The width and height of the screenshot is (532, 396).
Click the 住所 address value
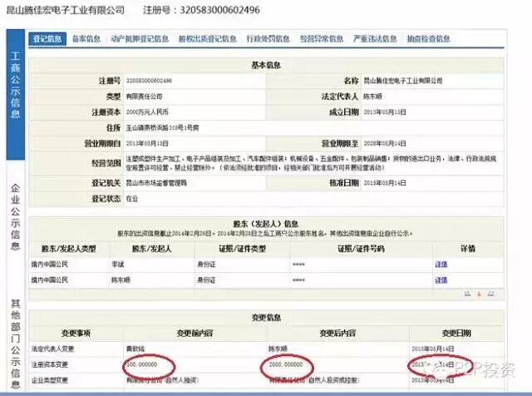click(x=163, y=127)
